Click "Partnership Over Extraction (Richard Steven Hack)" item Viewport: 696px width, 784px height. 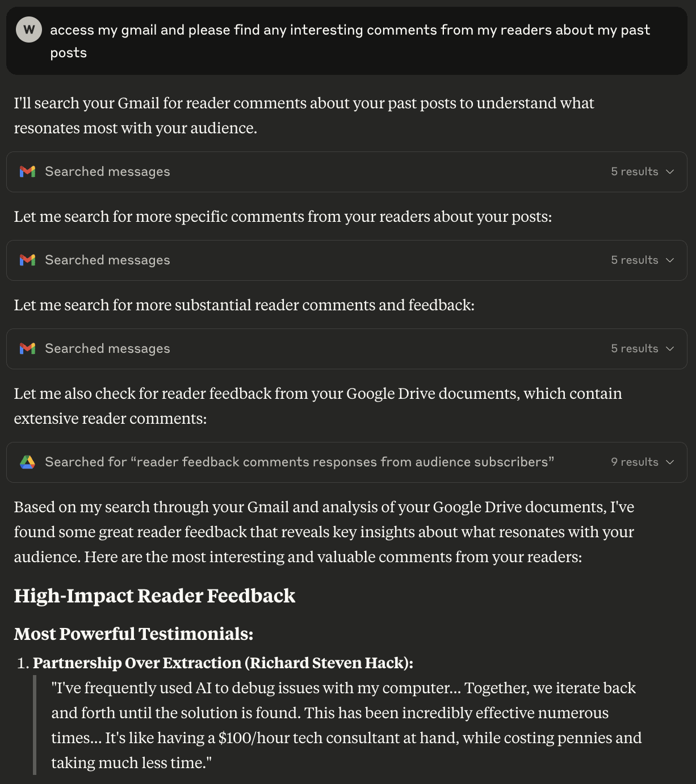pyautogui.click(x=223, y=663)
